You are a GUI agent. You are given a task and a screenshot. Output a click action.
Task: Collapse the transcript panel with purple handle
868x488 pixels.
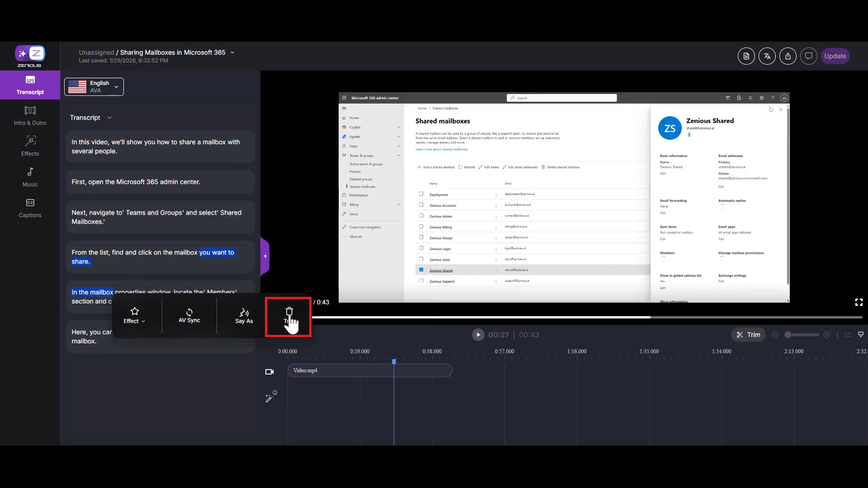pyautogui.click(x=265, y=256)
